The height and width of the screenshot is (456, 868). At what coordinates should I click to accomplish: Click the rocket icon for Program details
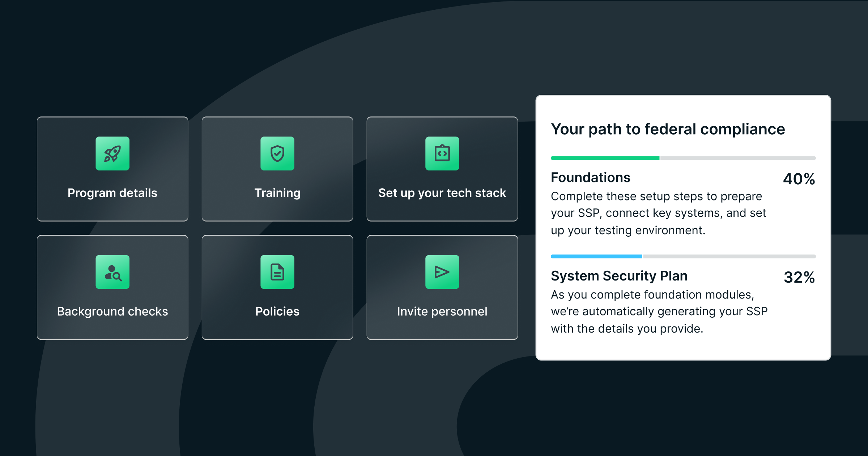(112, 153)
